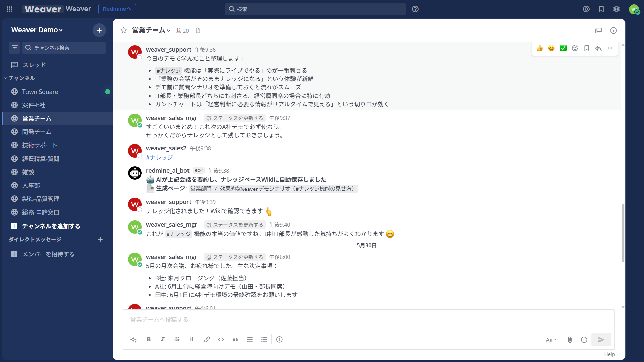This screenshot has width=644, height=362.
Task: Toggle strikethrough formatting
Action: 177,339
